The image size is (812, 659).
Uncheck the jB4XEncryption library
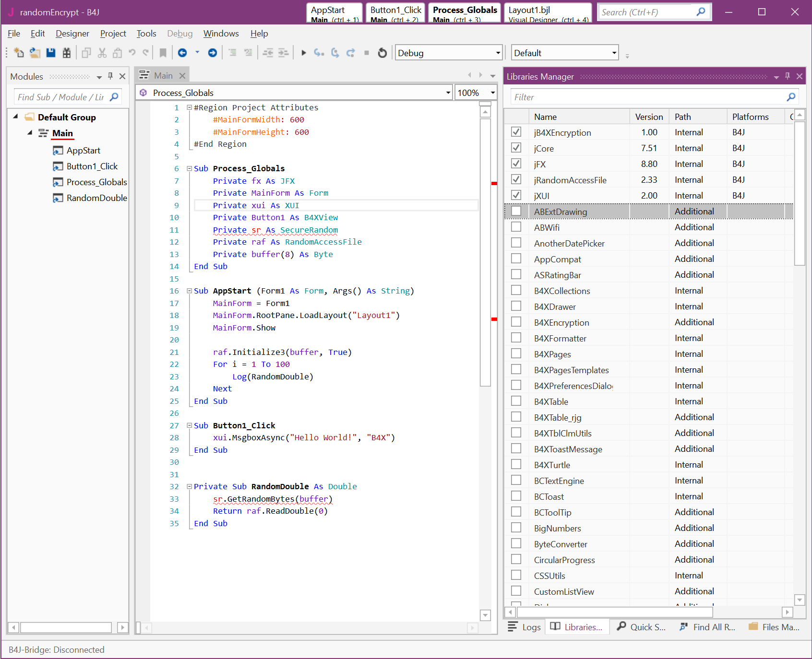tap(516, 132)
